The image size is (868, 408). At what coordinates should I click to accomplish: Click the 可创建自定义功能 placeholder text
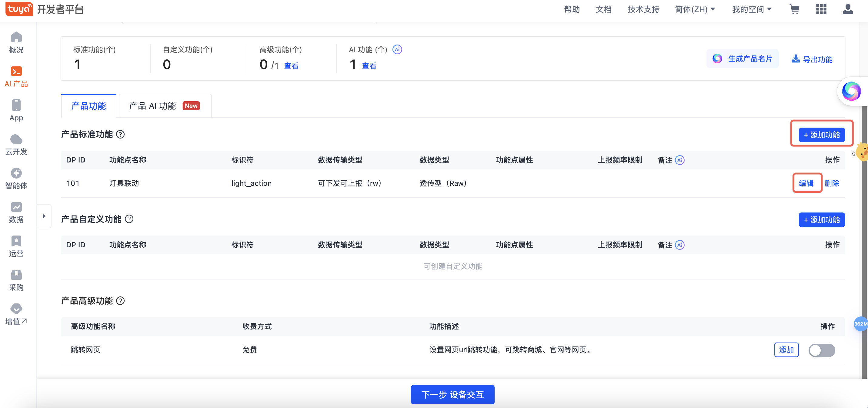(453, 266)
